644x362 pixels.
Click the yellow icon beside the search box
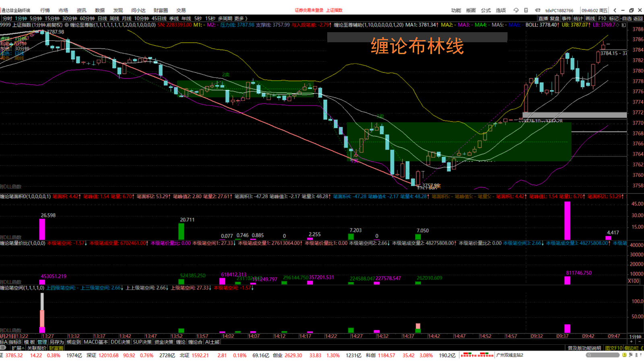625,355
